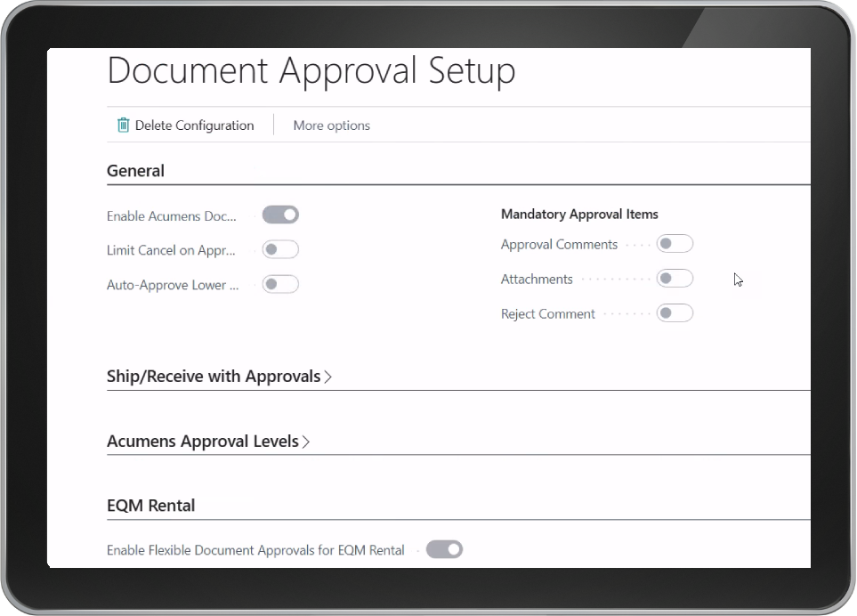Click the EQM Rental section header

[x=151, y=505]
